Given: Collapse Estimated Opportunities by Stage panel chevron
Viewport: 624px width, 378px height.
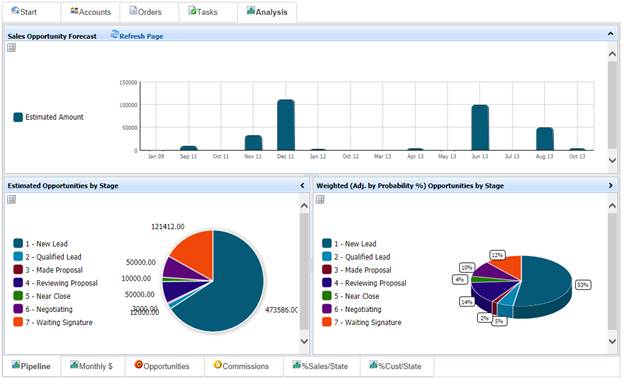Looking at the screenshot, I should pyautogui.click(x=302, y=185).
